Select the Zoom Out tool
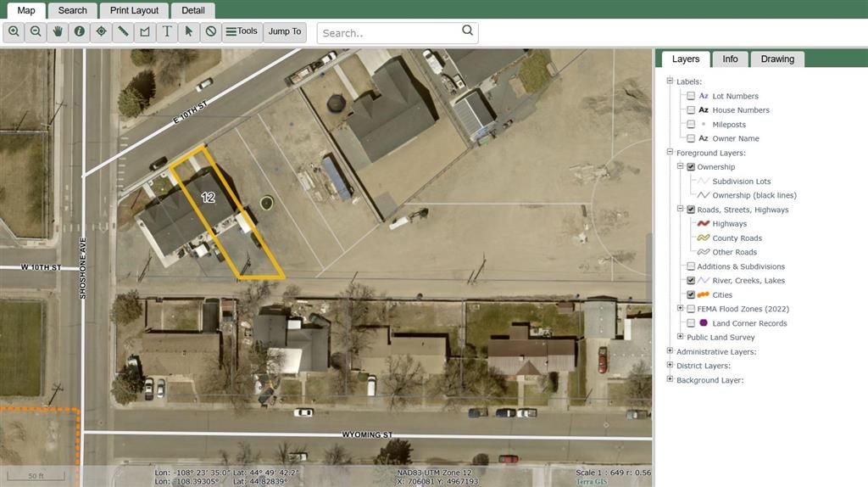This screenshot has height=487, width=868. click(x=36, y=31)
